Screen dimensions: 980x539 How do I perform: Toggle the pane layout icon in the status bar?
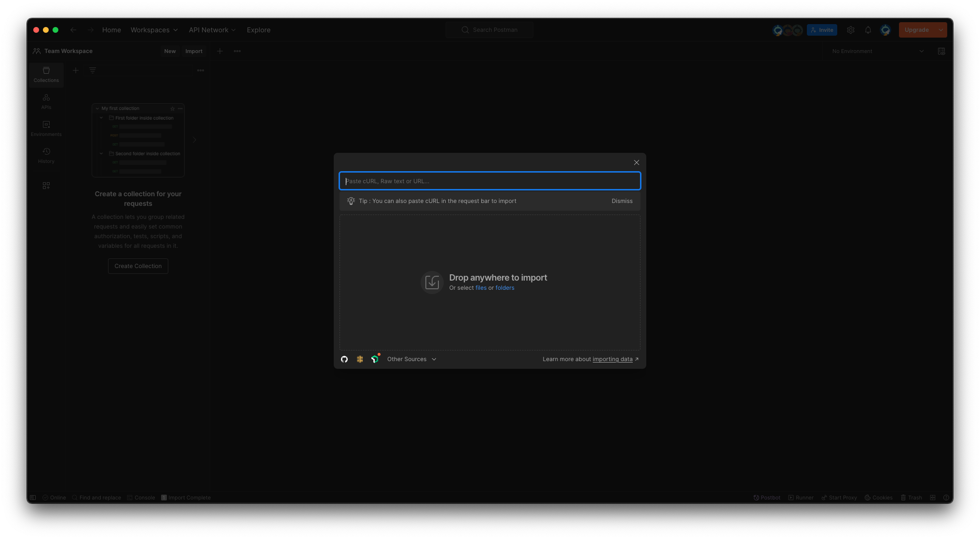933,498
